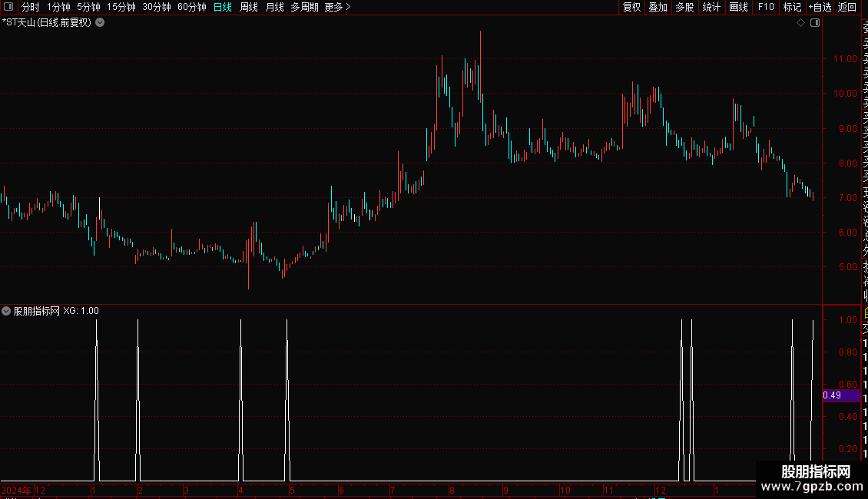
Task: Click the *ST天山 (日线.前复权) title
Action: 47,23
